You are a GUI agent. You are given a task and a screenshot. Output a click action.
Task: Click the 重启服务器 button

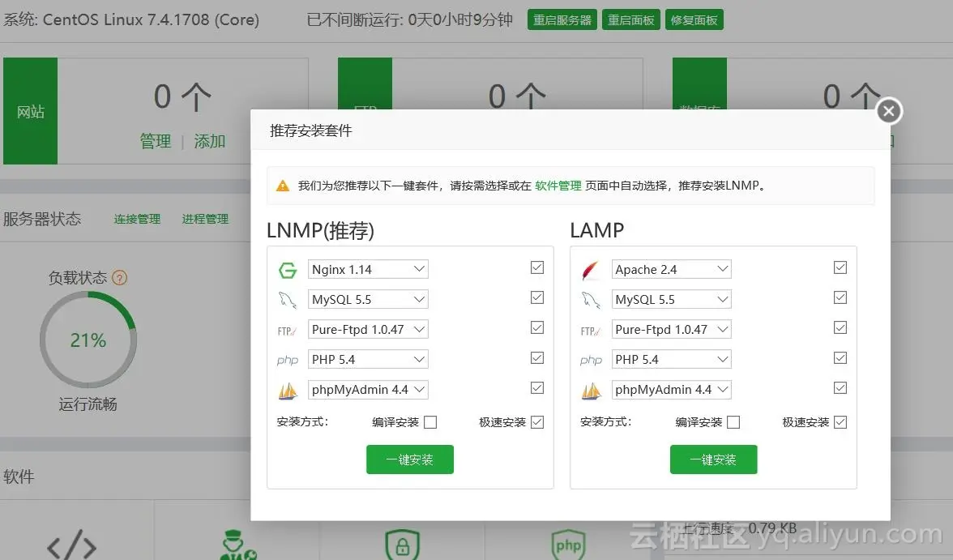[562, 19]
